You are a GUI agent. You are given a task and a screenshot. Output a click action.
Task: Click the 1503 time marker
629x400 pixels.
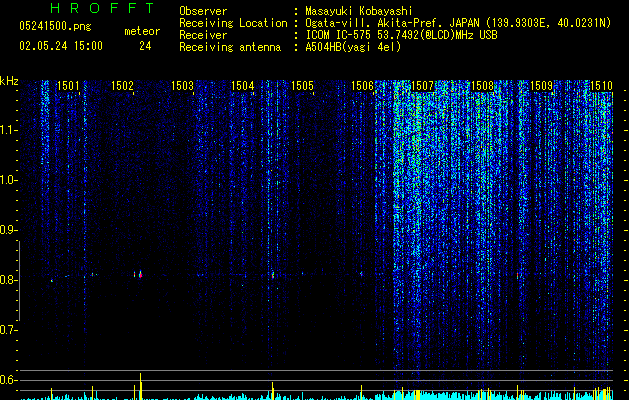(183, 86)
